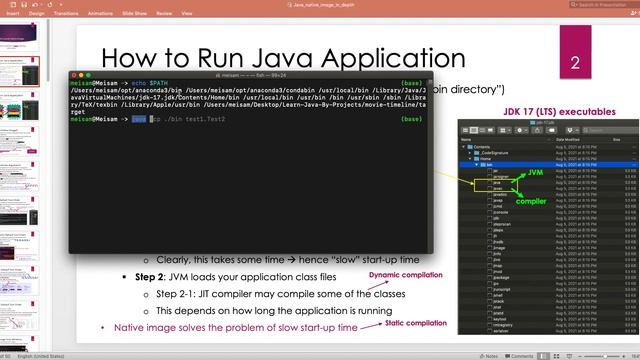The image size is (640, 360).
Task: Select the eighth slide thumbnail
Action: click(19, 281)
